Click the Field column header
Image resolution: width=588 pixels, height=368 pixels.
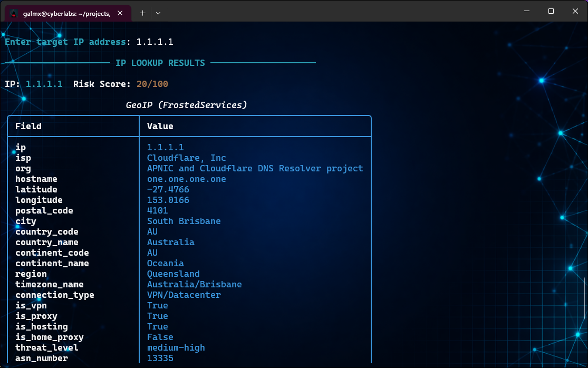point(27,126)
